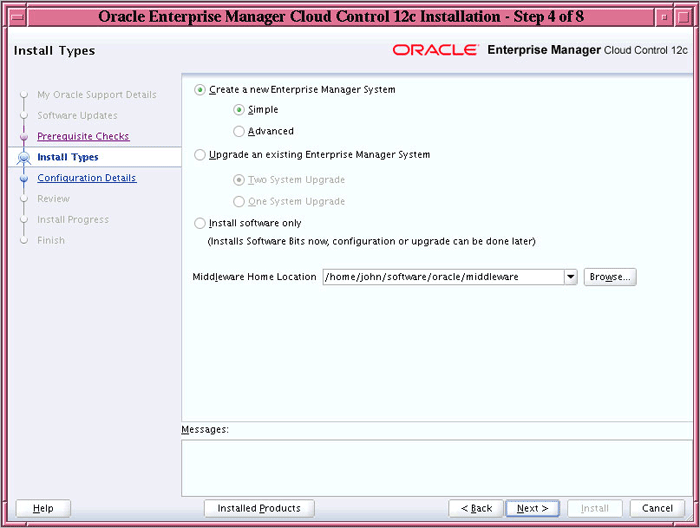700x528 pixels.
Task: Click in the Middleware Home Location path field
Action: [x=443, y=277]
